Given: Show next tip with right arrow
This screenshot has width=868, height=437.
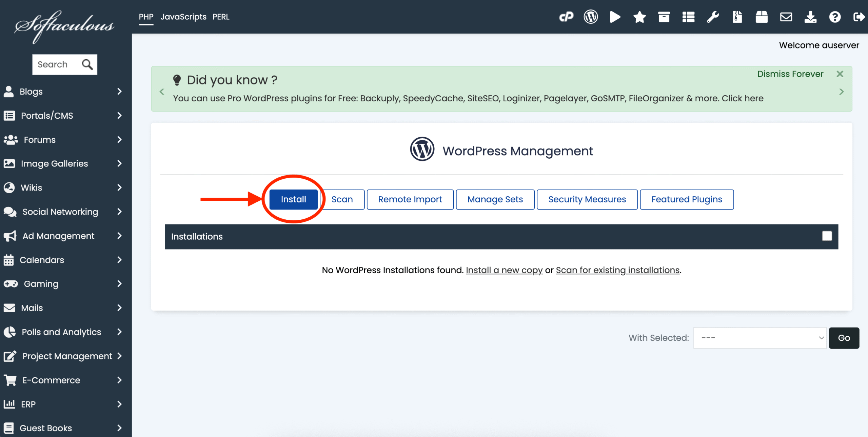Looking at the screenshot, I should pyautogui.click(x=842, y=92).
